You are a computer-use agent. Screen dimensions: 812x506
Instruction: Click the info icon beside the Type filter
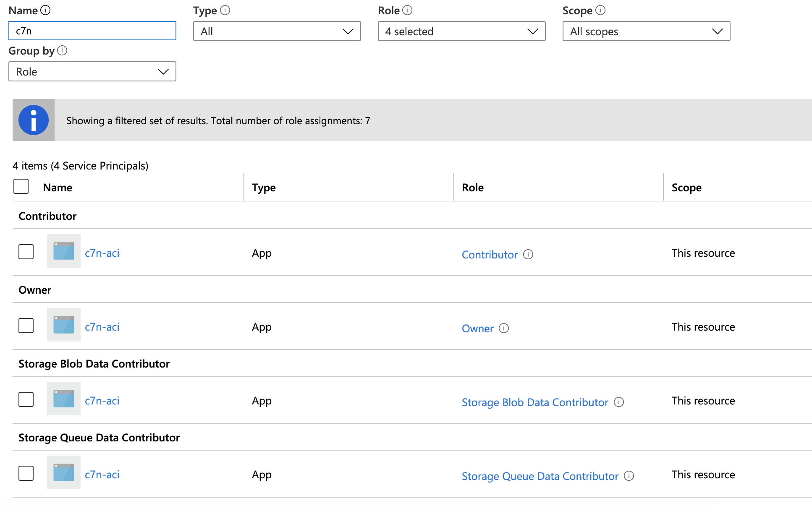coord(226,10)
